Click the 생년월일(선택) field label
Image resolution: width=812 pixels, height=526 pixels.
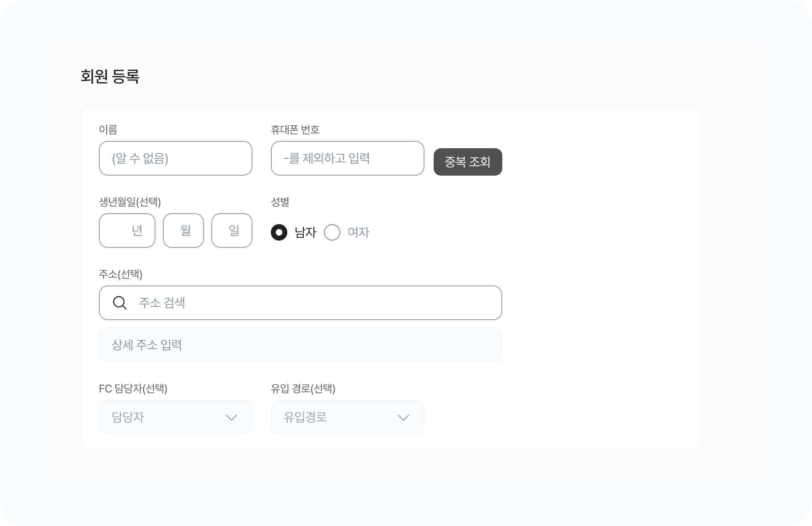coord(130,202)
